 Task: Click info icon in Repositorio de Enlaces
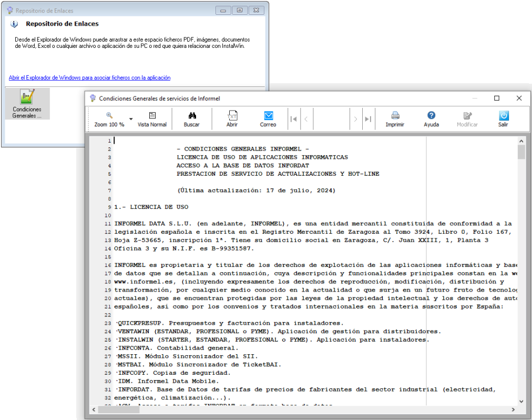pyautogui.click(x=14, y=24)
